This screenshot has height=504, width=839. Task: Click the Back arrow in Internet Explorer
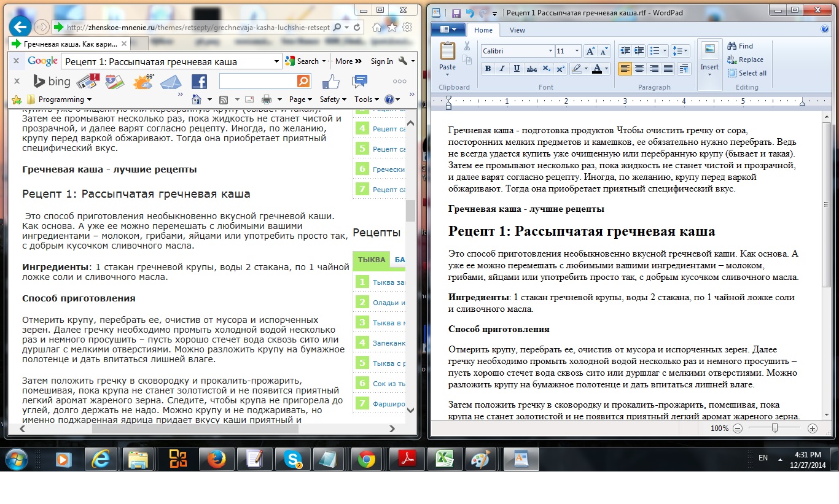coord(20,27)
